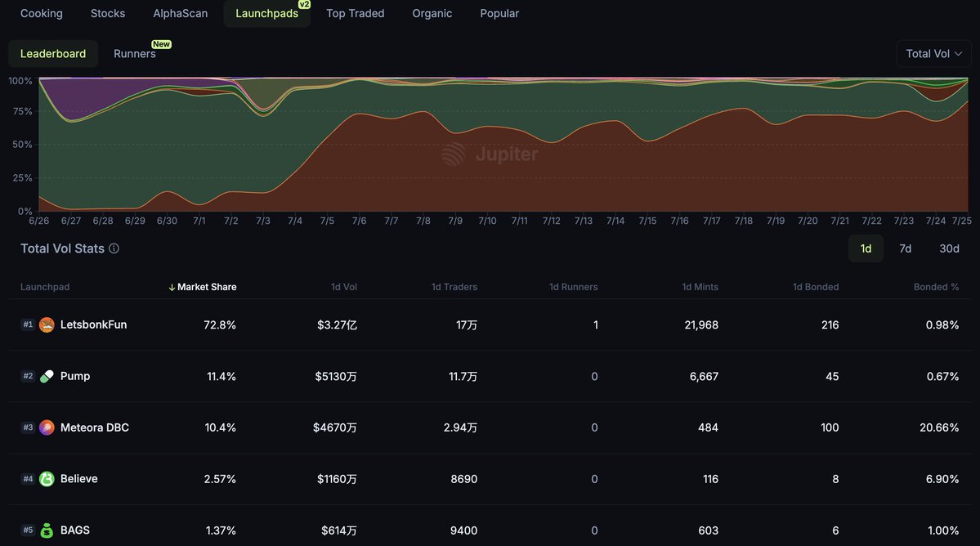Viewport: 980px width, 546px height.
Task: Click the #4 rank badge
Action: 28,479
